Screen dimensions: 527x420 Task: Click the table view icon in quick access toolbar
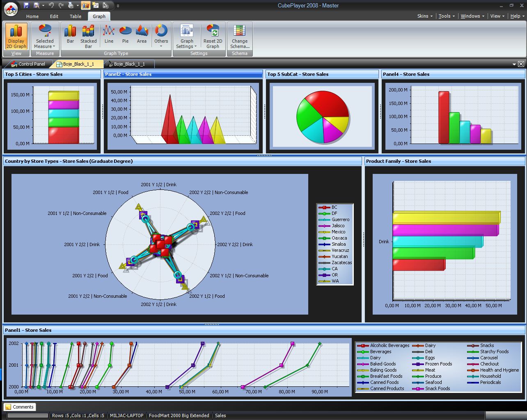96,5
